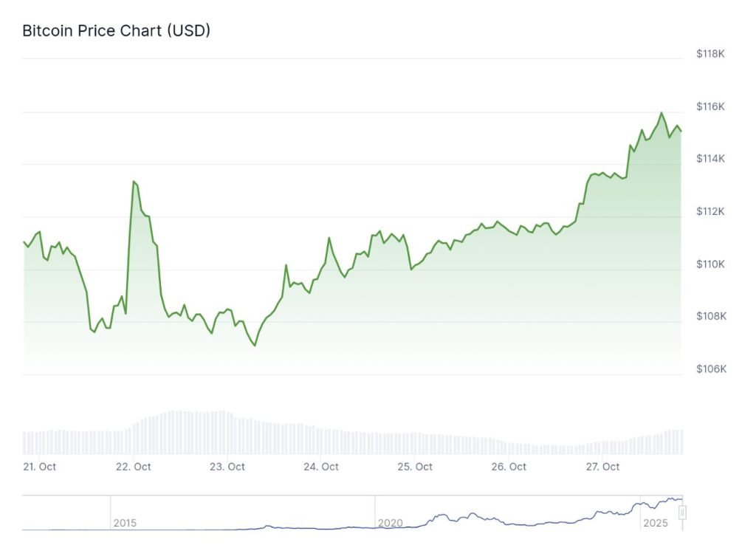Click the 2025 marker in range navigator

(655, 523)
